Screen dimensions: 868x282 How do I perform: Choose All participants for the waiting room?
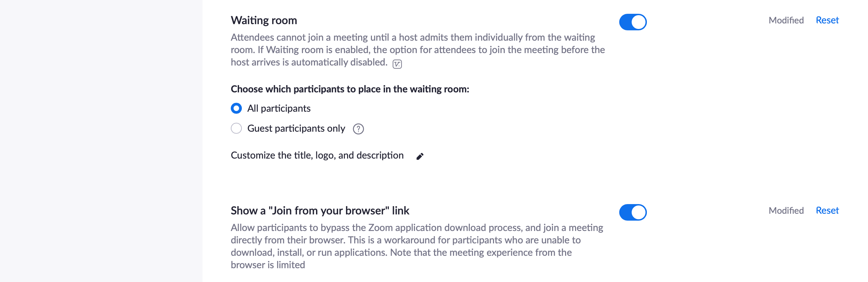[x=236, y=108]
